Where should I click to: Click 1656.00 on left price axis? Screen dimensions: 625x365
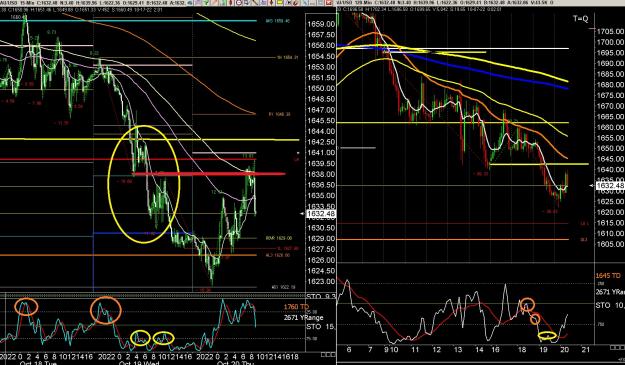321,46
